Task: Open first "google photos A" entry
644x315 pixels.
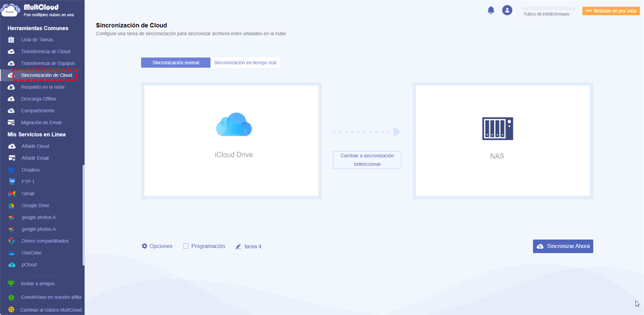Action: point(39,217)
